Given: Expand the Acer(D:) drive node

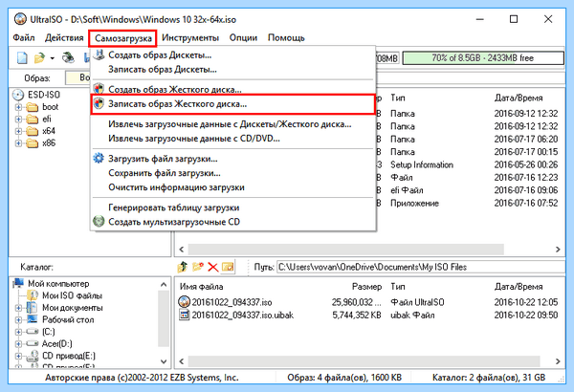Looking at the screenshot, I should click(x=18, y=344).
